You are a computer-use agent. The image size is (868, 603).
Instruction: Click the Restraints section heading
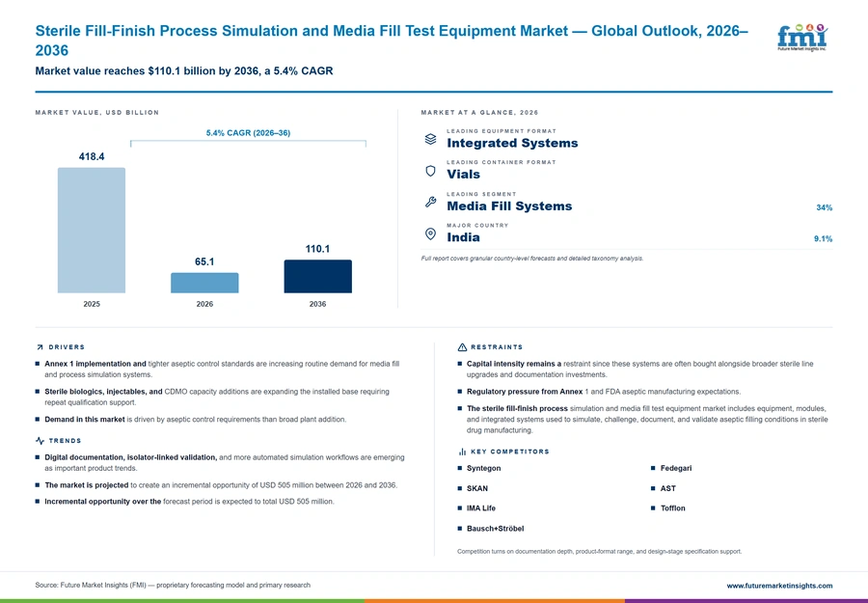(x=497, y=347)
